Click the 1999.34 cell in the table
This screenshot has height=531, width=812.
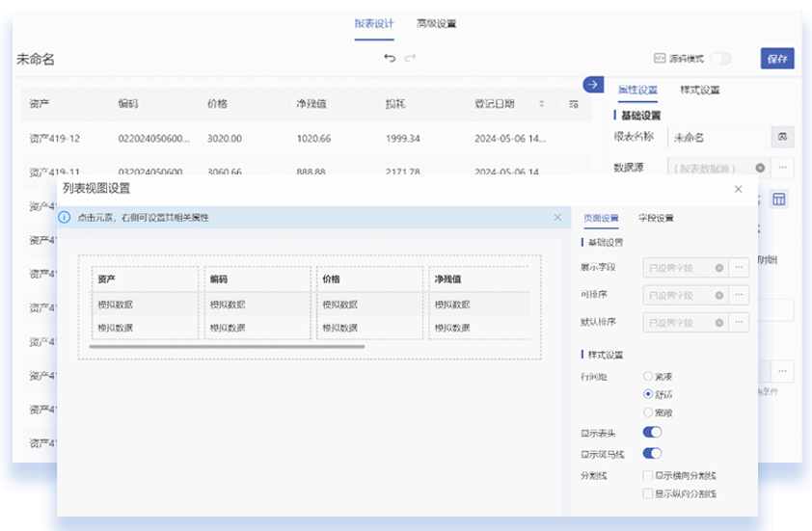[403, 139]
